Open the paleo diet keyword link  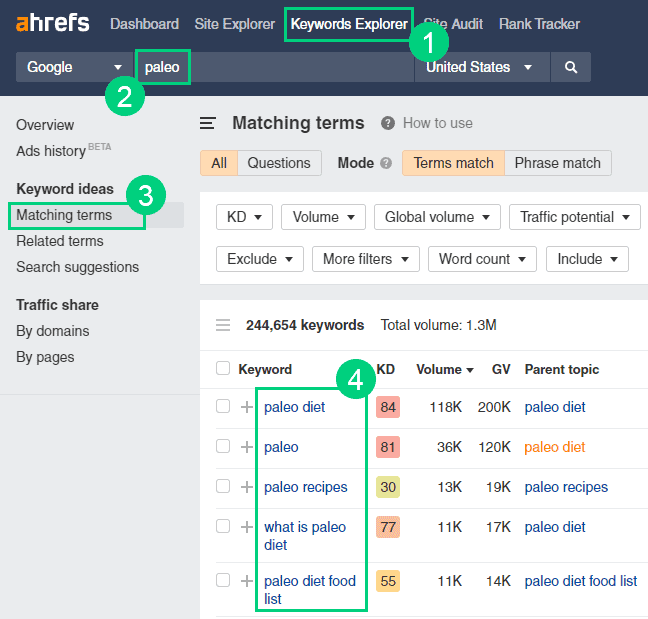coord(295,407)
